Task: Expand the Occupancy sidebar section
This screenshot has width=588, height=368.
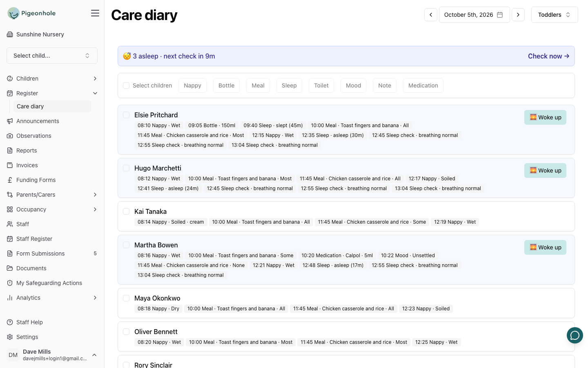Action: pyautogui.click(x=52, y=209)
